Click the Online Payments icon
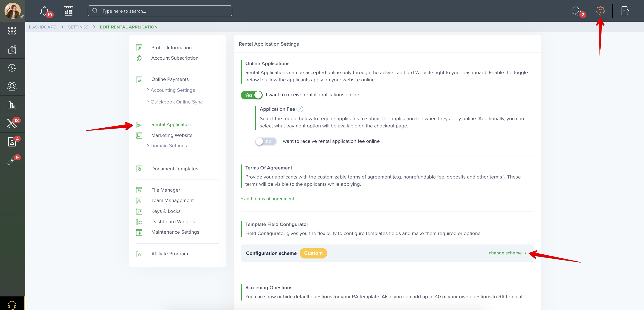The width and height of the screenshot is (644, 310). (x=139, y=80)
